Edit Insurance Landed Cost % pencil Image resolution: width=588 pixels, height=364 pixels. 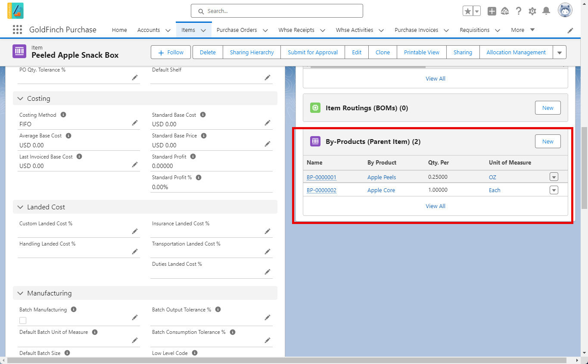[268, 231]
